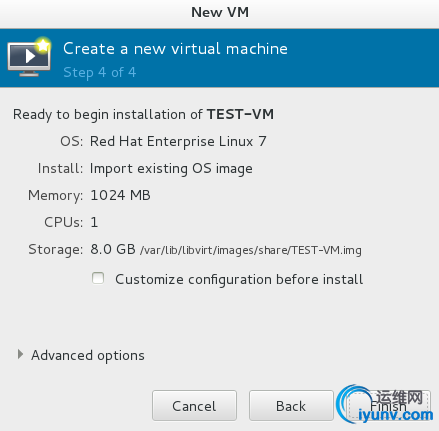Click the 'Advanced options' label text

click(x=88, y=355)
